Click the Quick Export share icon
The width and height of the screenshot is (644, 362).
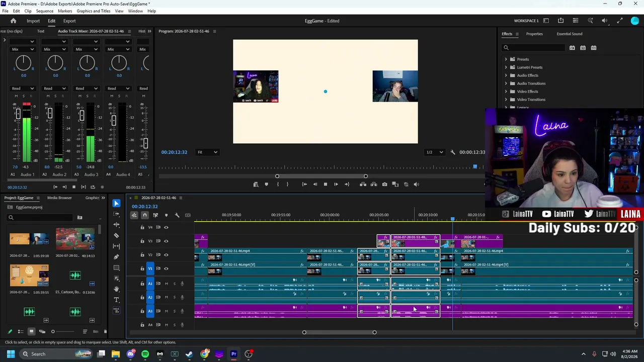[560, 21]
